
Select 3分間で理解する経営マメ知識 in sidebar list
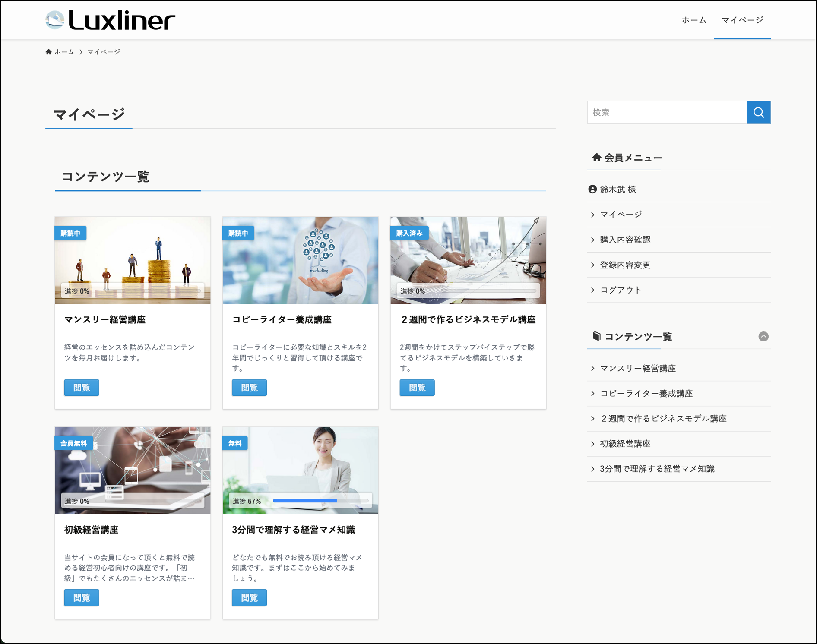tap(657, 469)
